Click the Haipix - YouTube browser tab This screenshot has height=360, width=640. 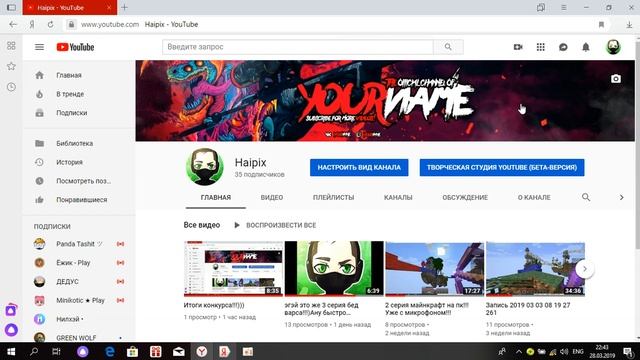click(70, 7)
